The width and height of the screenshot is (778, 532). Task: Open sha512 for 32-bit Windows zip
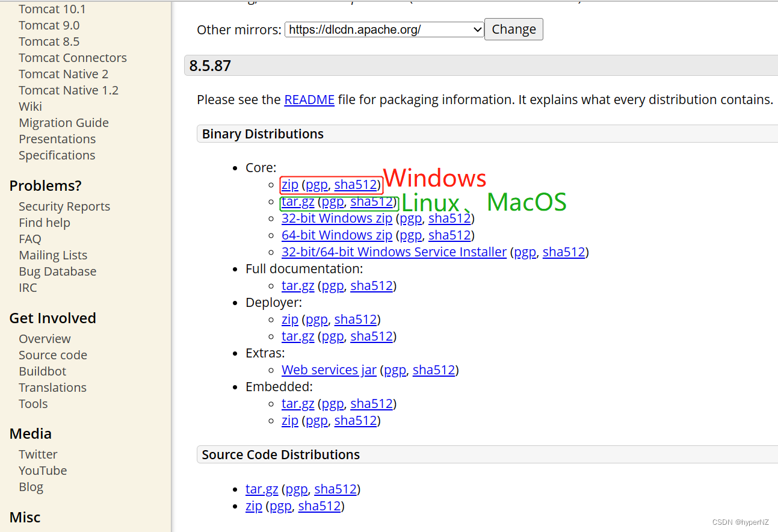449,218
